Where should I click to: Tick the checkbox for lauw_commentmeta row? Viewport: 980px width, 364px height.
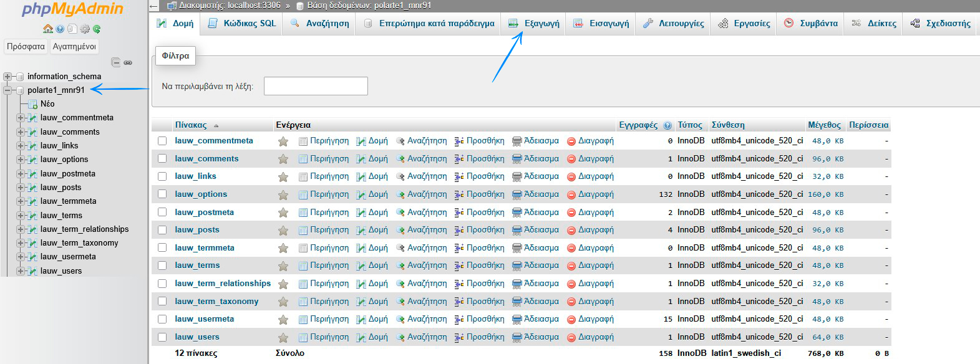[162, 141]
